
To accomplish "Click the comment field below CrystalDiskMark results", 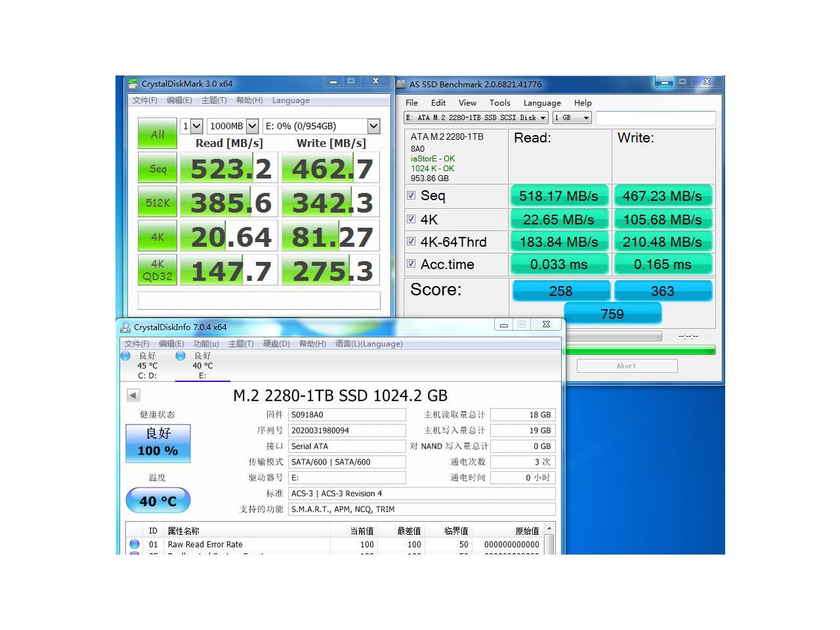I will click(x=259, y=301).
